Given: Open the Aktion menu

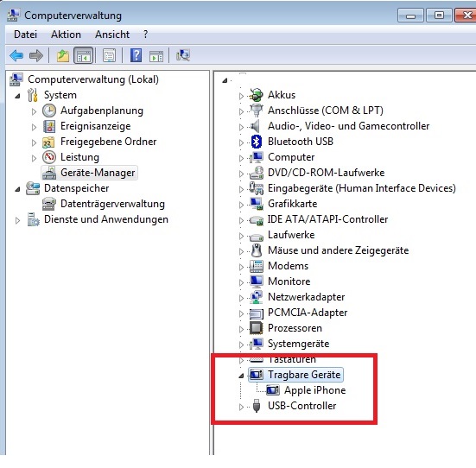Looking at the screenshot, I should coord(66,35).
